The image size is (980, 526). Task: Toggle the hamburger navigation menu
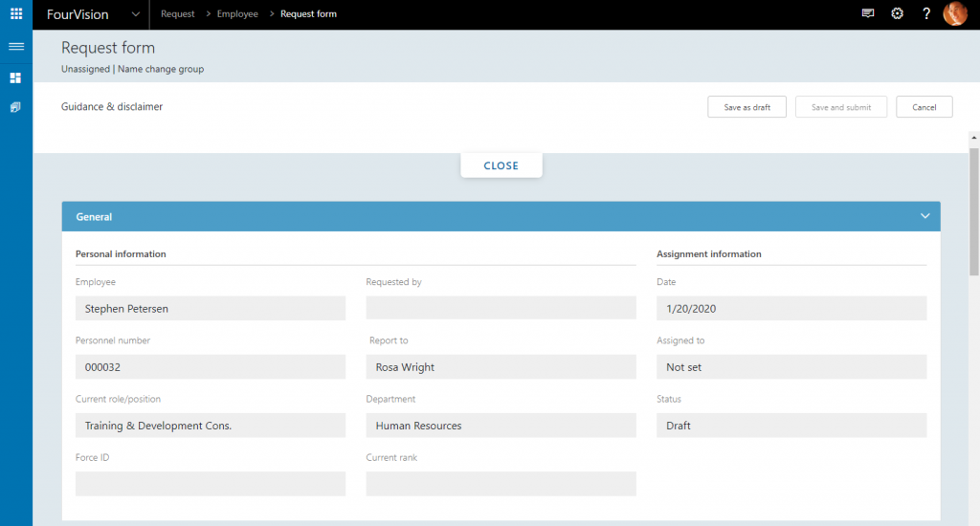tap(16, 46)
